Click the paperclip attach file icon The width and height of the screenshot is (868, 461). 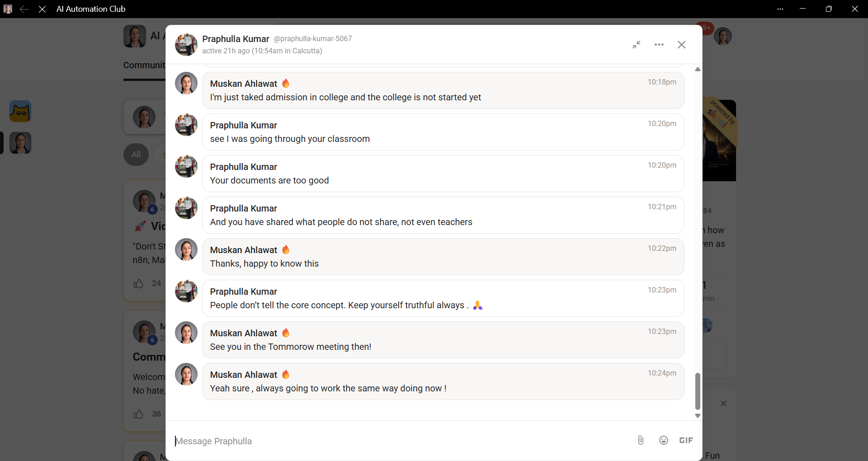tap(641, 440)
